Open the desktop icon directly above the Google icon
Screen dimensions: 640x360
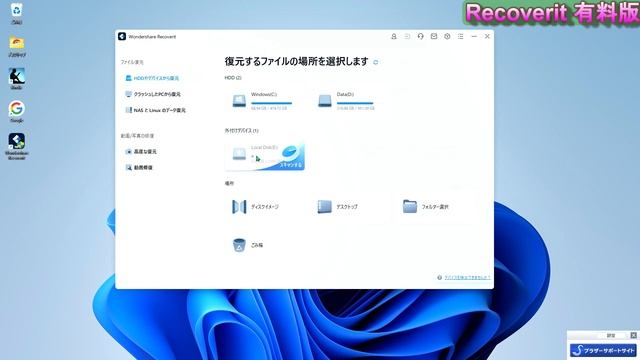17,79
